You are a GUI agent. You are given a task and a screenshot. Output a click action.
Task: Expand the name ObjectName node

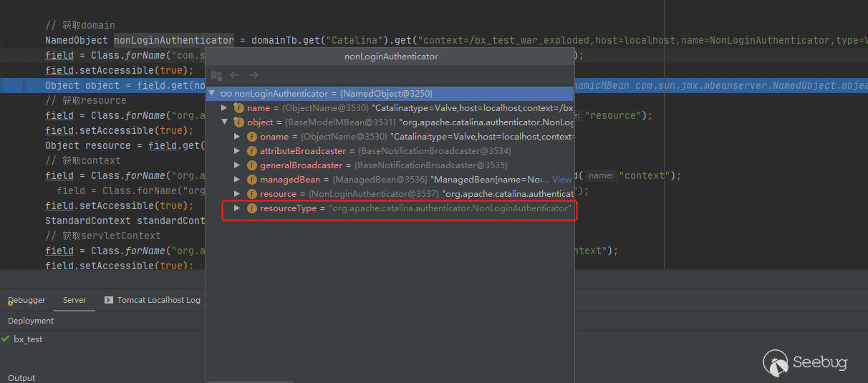point(225,108)
